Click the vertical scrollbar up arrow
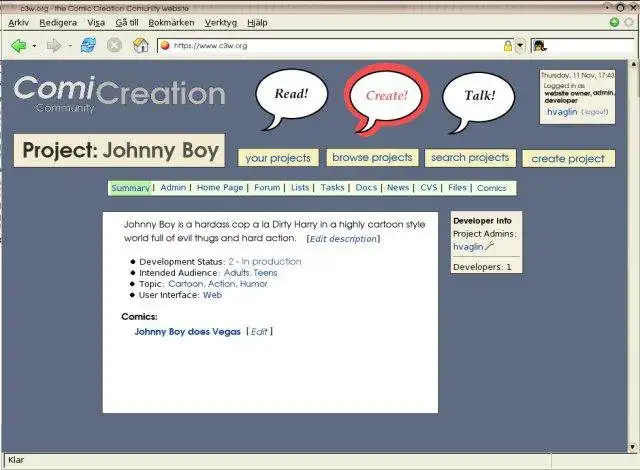Viewport: 640px width, 470px height. tap(633, 64)
